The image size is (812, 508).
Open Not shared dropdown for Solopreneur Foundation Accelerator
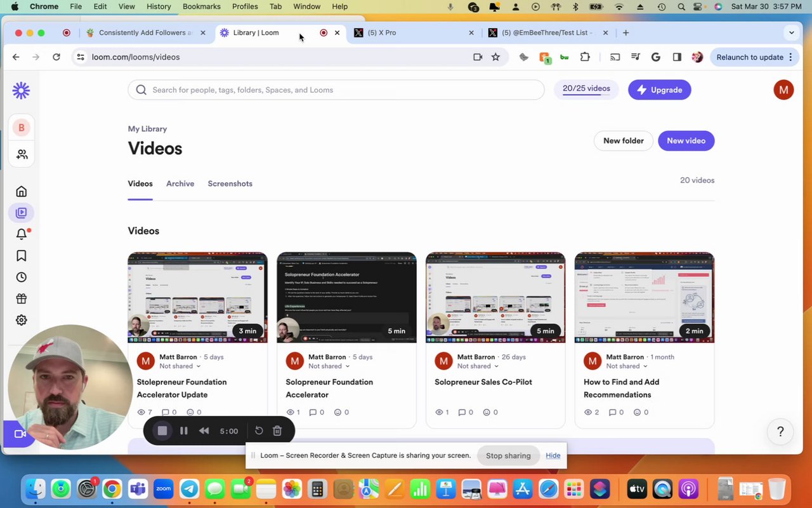tap(329, 366)
